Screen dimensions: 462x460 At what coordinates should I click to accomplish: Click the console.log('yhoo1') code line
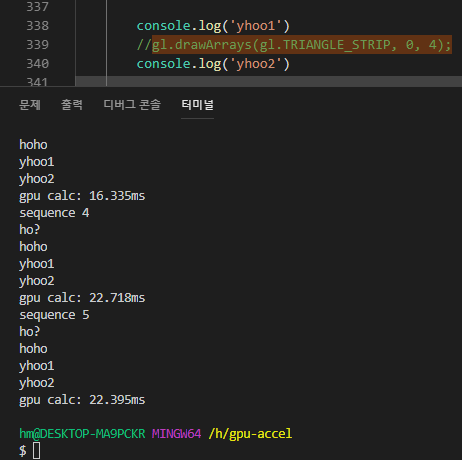213,26
